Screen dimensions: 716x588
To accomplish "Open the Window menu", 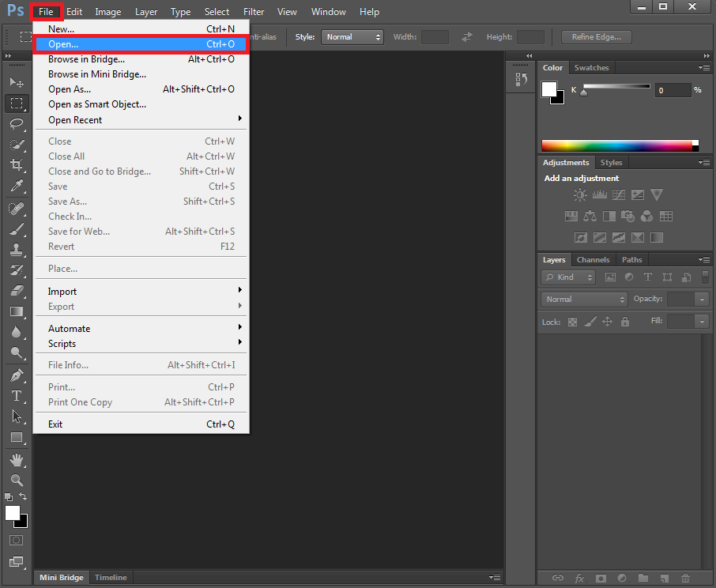I will (329, 12).
